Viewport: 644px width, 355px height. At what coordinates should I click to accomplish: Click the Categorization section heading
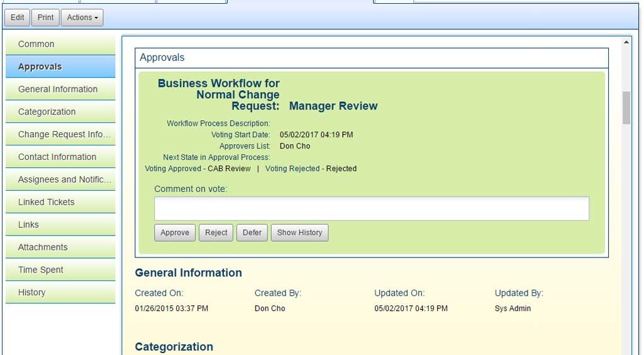click(x=174, y=347)
